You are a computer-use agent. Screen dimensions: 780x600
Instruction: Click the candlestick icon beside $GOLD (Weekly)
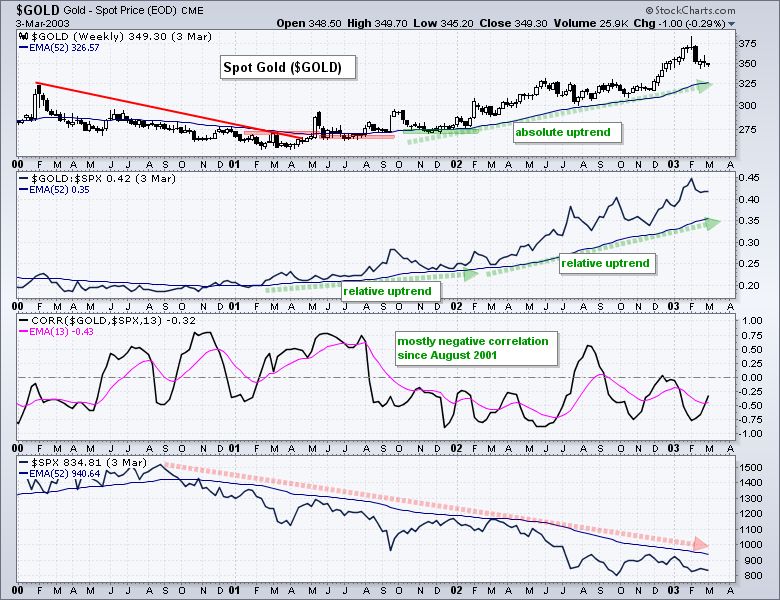click(24, 36)
